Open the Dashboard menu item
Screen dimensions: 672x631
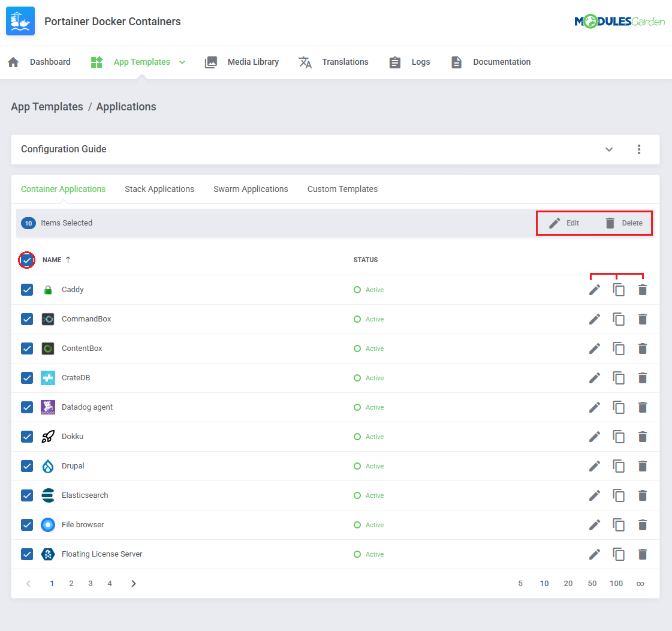pyautogui.click(x=39, y=62)
